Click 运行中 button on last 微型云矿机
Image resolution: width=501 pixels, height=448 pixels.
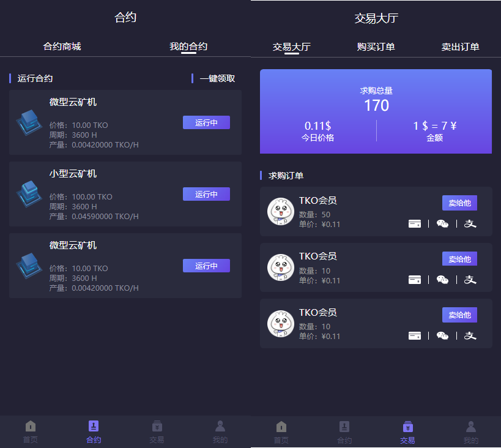coord(206,266)
